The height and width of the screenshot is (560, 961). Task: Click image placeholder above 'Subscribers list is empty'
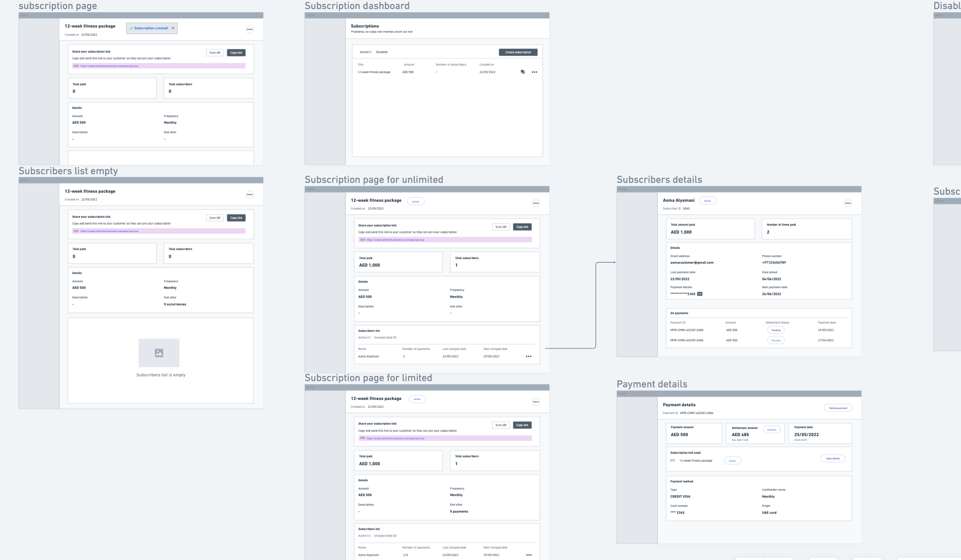click(159, 353)
